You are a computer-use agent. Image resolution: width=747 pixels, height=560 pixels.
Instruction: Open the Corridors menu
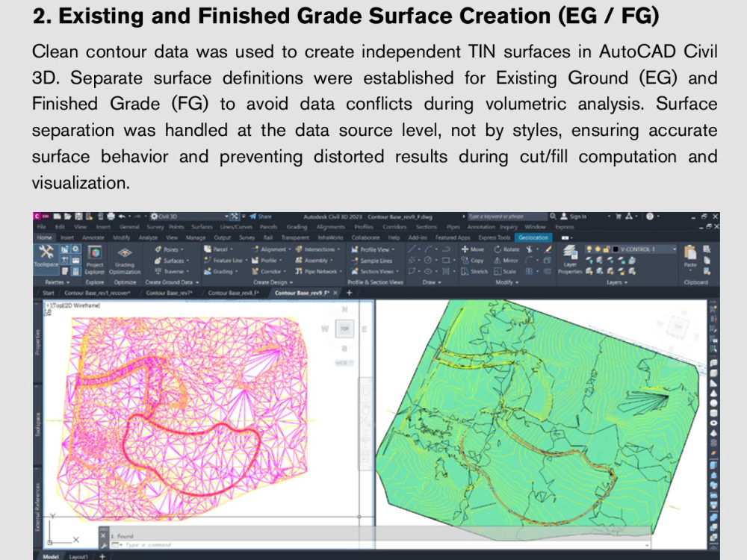click(394, 227)
